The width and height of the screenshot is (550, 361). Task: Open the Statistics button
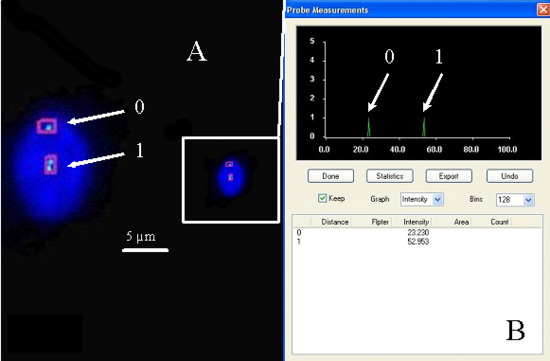(390, 176)
